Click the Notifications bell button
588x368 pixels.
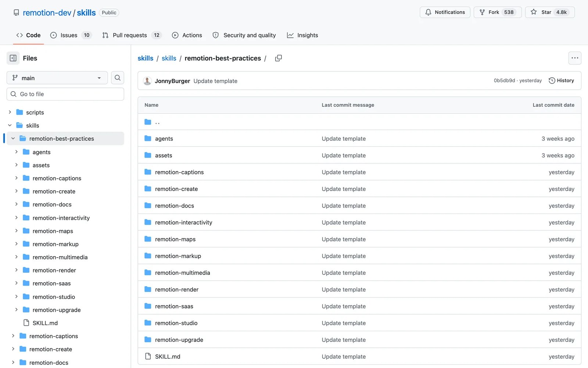pos(445,12)
